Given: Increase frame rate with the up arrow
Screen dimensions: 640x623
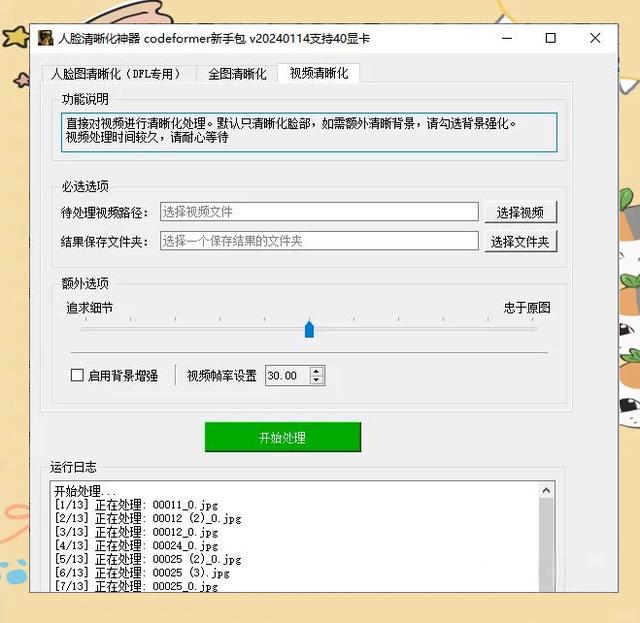Looking at the screenshot, I should point(317,372).
